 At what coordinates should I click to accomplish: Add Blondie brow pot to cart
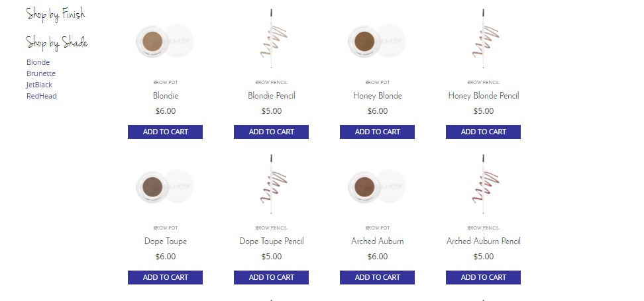165,132
